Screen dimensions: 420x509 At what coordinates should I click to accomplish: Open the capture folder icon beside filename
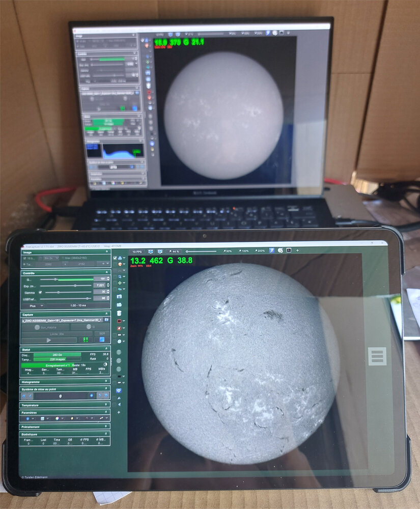point(106,320)
